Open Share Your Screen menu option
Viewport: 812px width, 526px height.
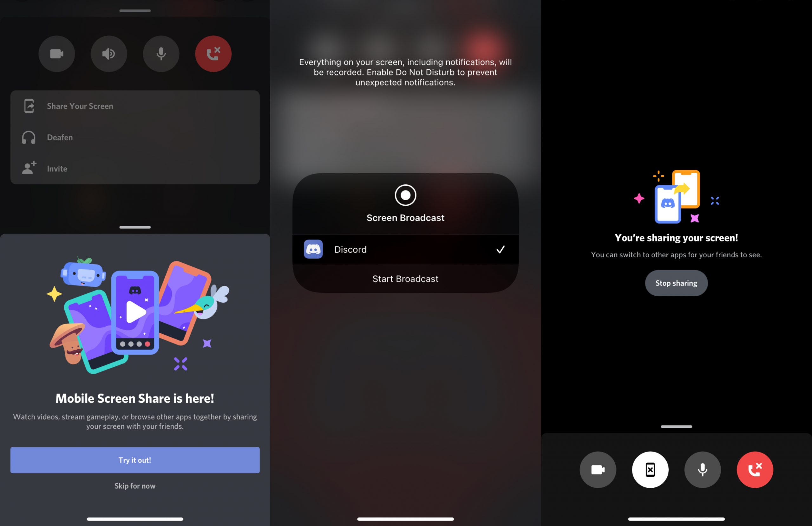pos(135,106)
